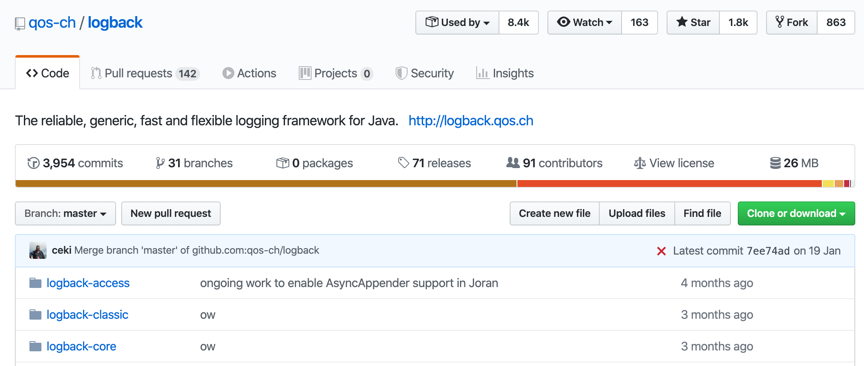This screenshot has width=864, height=366.
Task: Click 4 months ago timestamp for logback-access
Action: [717, 283]
